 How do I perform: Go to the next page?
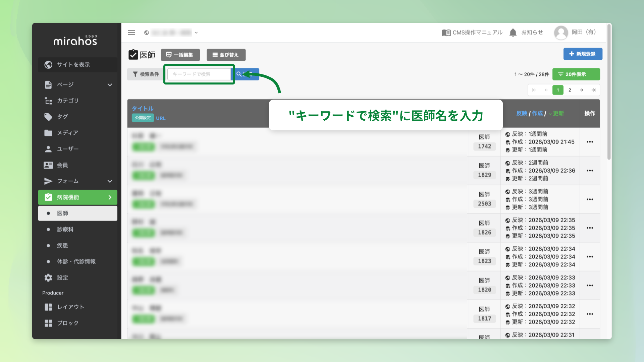(582, 90)
